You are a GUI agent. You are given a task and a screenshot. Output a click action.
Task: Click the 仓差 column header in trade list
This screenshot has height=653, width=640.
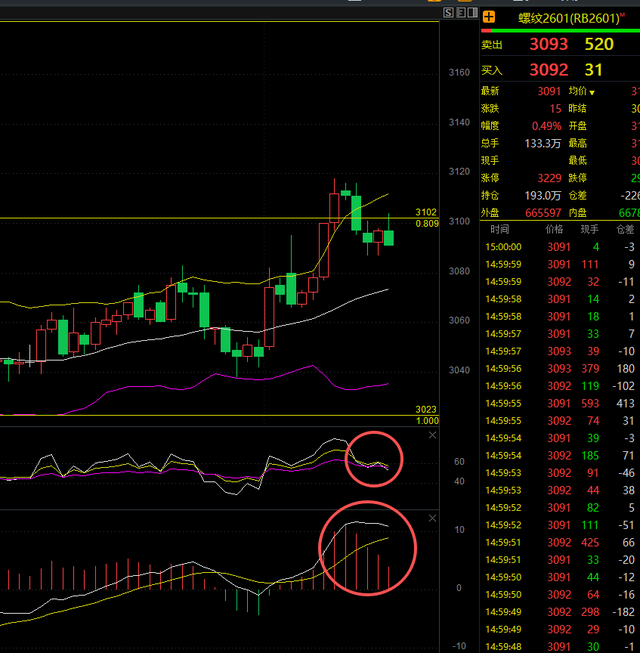pyautogui.click(x=625, y=229)
